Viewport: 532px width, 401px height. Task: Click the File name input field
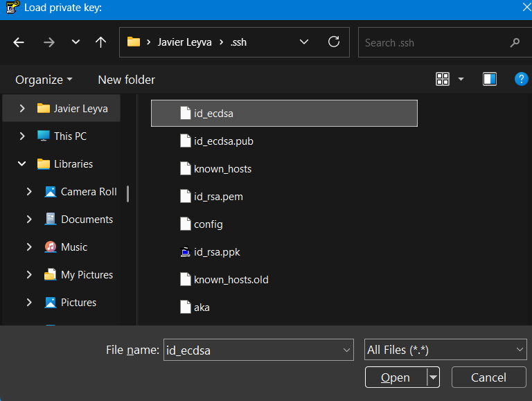pos(253,350)
